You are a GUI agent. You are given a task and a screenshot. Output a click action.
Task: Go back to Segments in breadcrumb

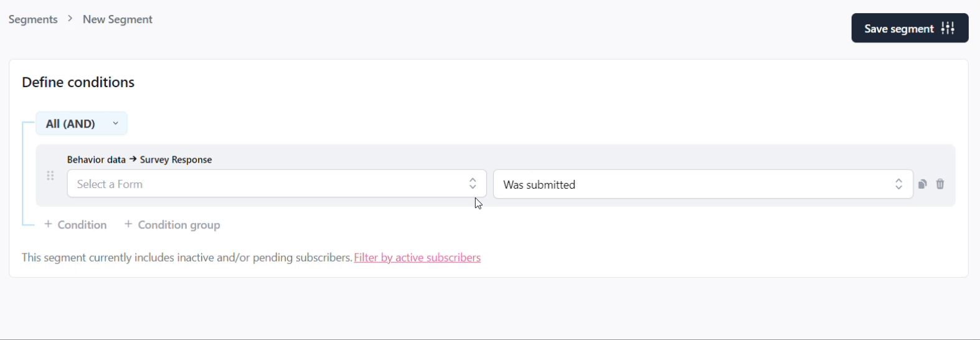pos(33,19)
